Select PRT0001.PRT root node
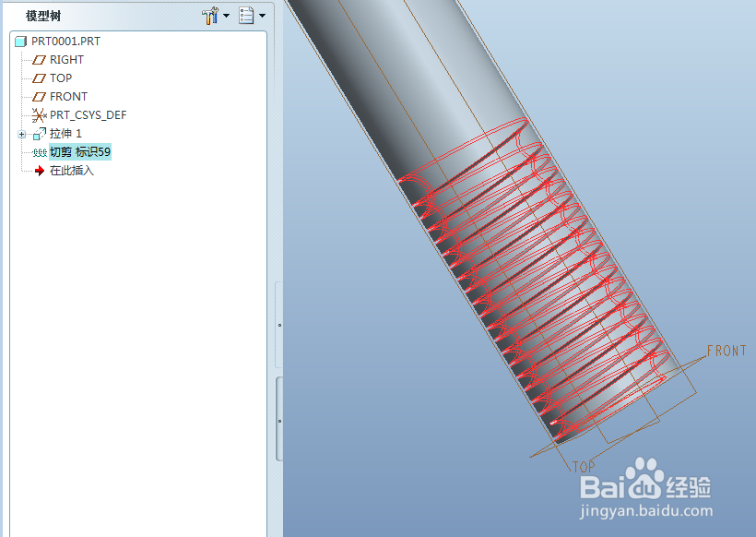Screen dimensions: 756x537 pyautogui.click(x=65, y=42)
